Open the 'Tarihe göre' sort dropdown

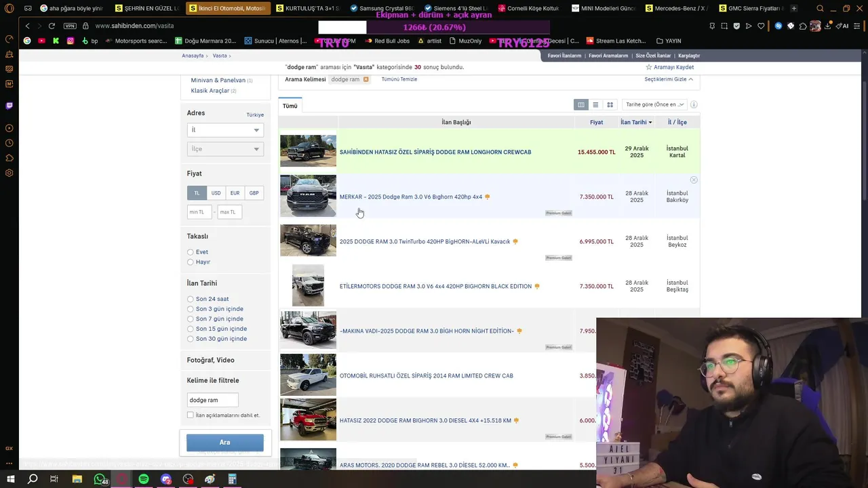(x=654, y=105)
